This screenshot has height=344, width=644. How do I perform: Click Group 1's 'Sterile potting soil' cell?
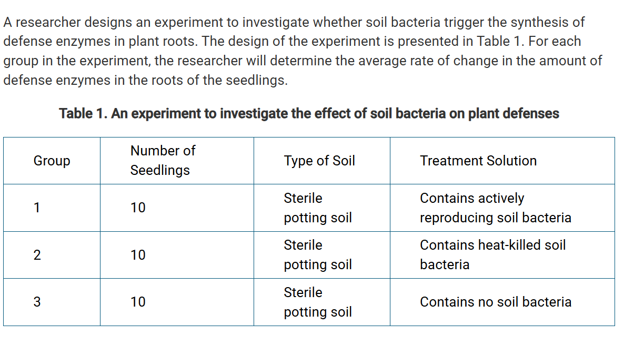318,208
